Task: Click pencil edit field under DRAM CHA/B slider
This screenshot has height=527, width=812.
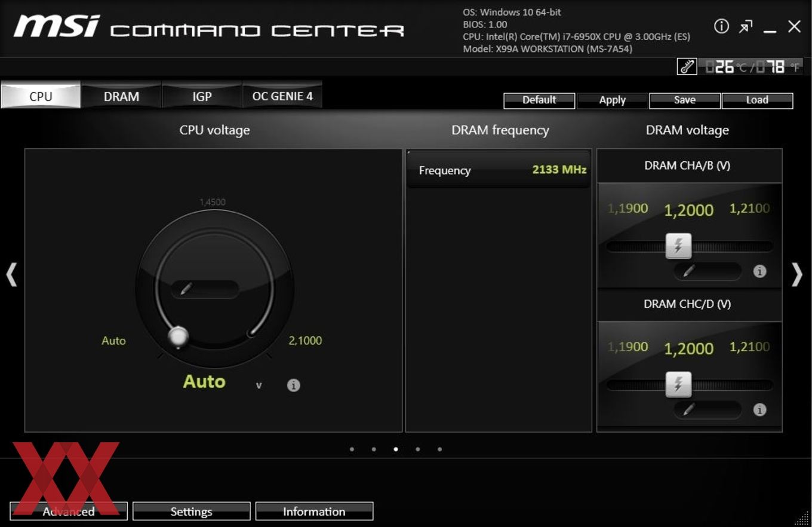Action: (x=708, y=271)
